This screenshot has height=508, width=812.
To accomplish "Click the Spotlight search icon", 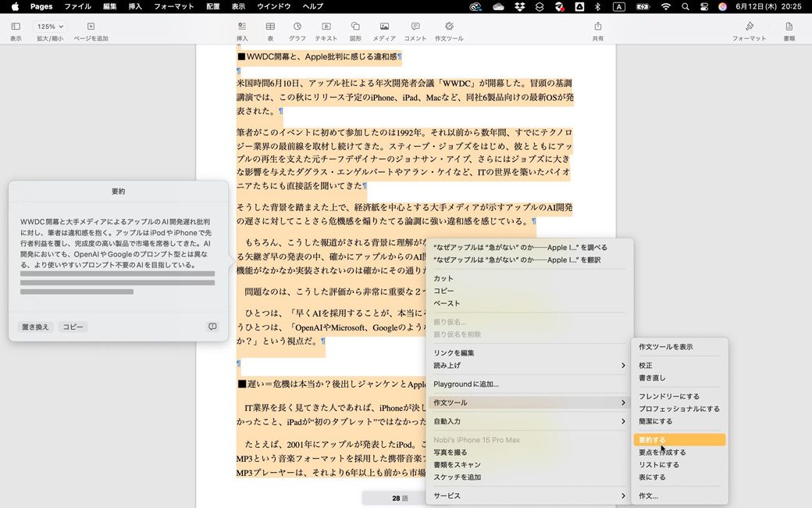I will coord(686,7).
